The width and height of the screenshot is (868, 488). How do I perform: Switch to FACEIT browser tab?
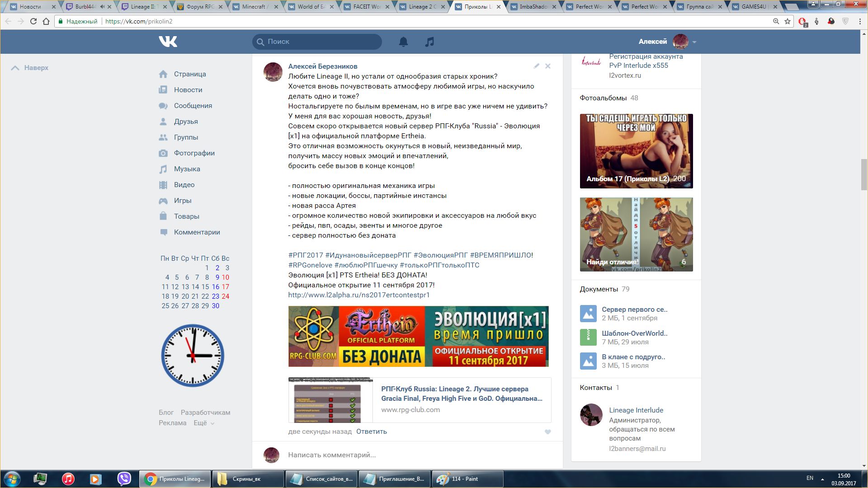tap(367, 7)
